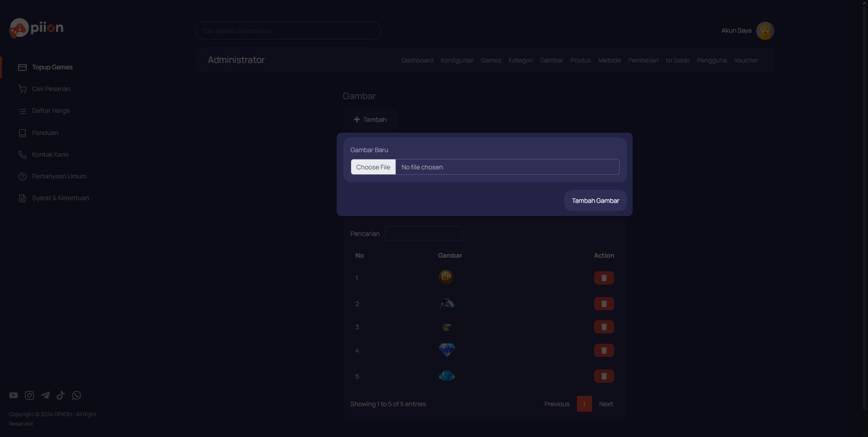868x437 pixels.
Task: Open Pertanyaan Umum page
Action: coord(59,176)
